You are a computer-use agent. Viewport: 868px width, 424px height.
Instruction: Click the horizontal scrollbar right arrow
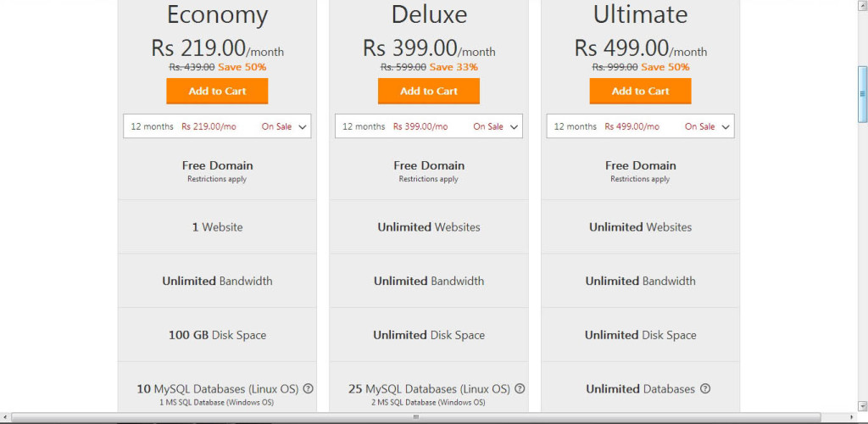853,417
